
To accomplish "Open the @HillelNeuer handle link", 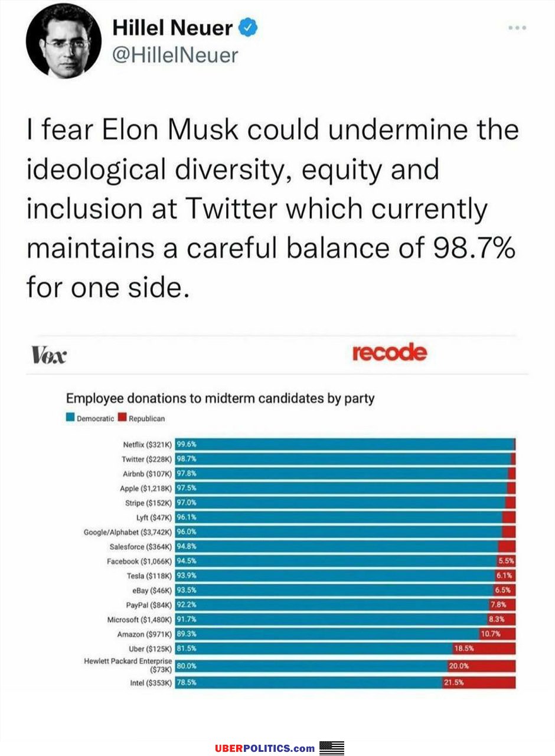I will [175, 55].
